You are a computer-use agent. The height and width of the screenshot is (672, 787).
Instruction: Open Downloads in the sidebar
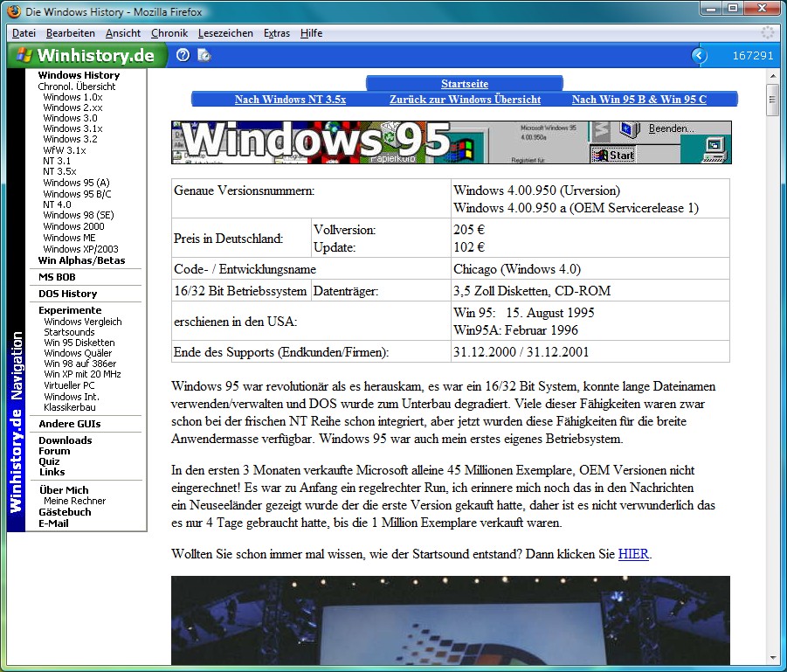coord(66,440)
